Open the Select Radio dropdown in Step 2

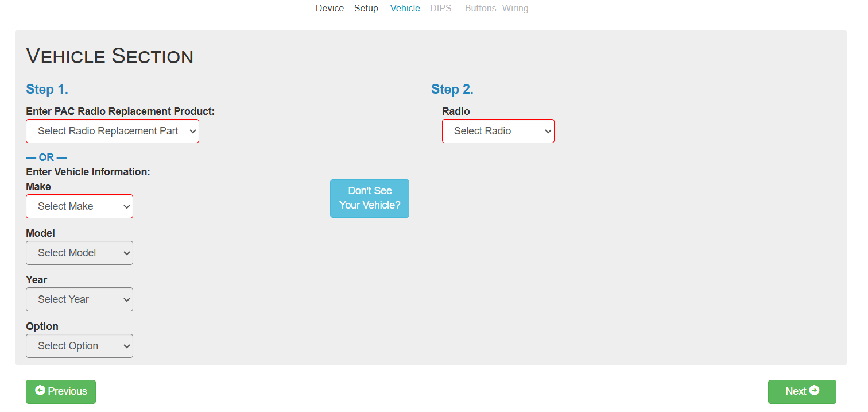coord(498,131)
